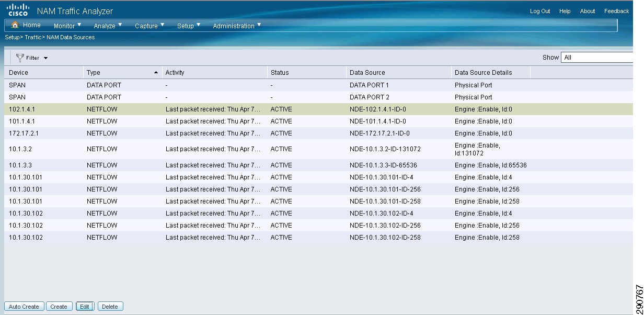Open the Help link
This screenshot has width=644, height=315.
click(x=565, y=11)
